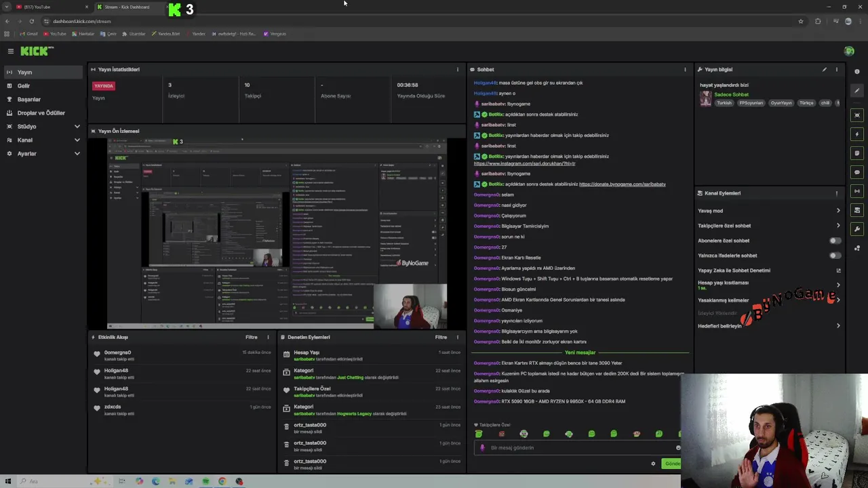Open Gelir in the sidebar

43,86
